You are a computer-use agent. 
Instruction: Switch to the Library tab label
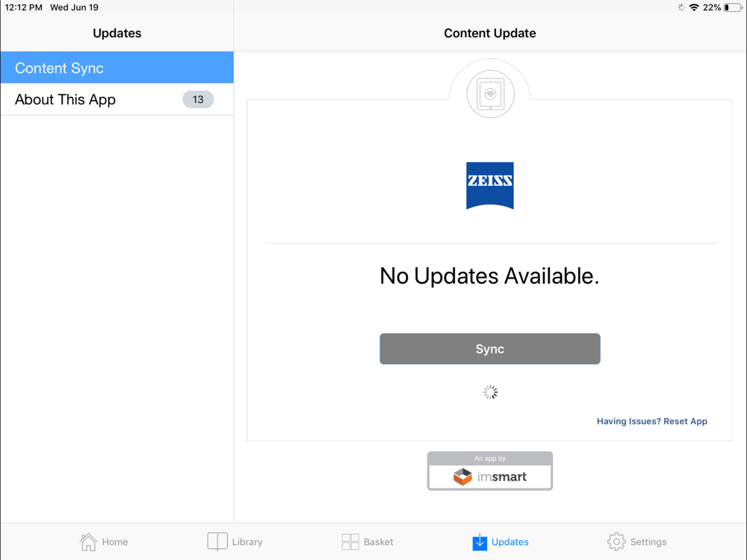[247, 542]
